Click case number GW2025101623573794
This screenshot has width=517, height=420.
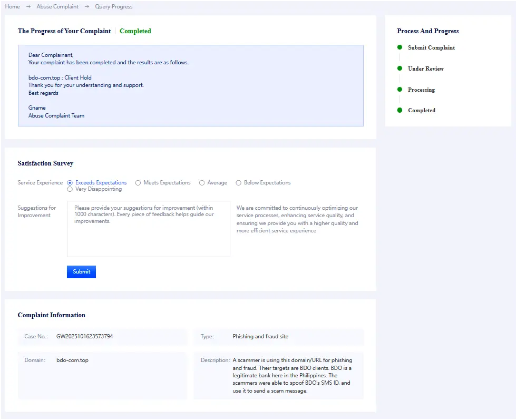tap(85, 336)
